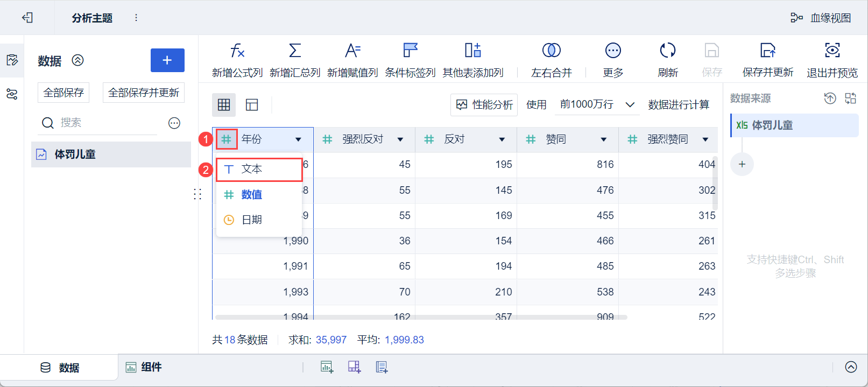Open the 血缘视图 lineage view
The width and height of the screenshot is (868, 387).
click(821, 18)
